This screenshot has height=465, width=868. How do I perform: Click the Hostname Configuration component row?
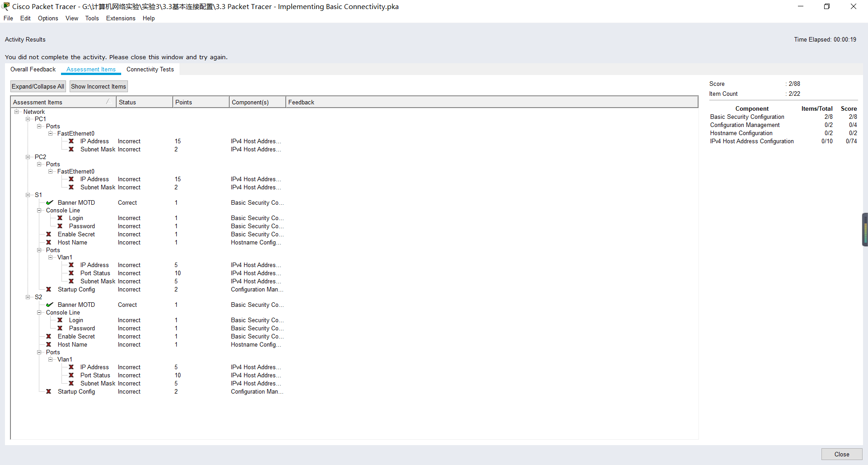coord(783,133)
